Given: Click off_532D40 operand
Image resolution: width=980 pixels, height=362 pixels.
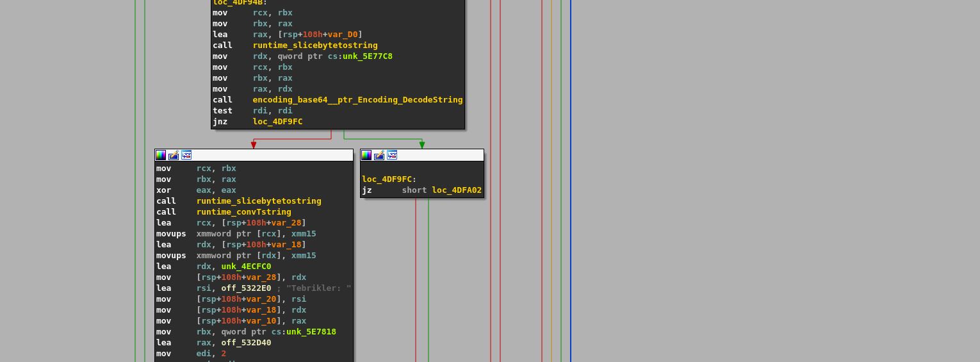Looking at the screenshot, I should 246,343.
